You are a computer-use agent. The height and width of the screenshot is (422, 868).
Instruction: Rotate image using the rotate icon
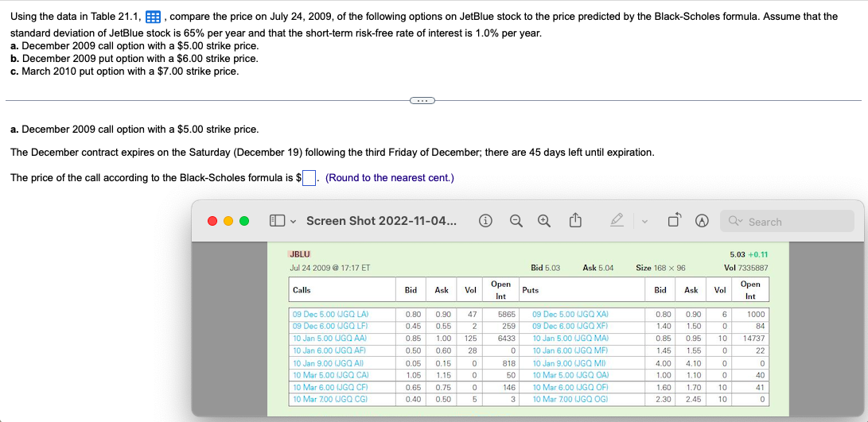[x=674, y=221]
